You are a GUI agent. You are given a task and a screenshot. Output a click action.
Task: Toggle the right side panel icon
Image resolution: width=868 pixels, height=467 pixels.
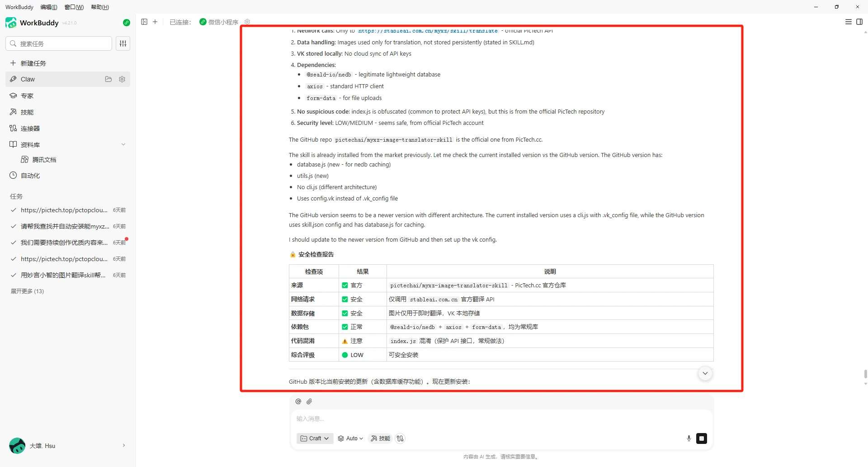[859, 22]
